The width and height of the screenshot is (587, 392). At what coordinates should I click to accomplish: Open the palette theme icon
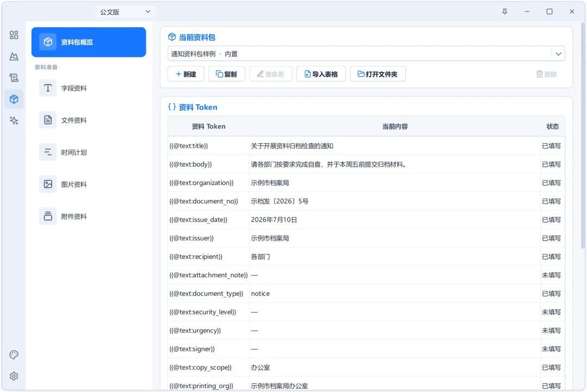(14, 355)
